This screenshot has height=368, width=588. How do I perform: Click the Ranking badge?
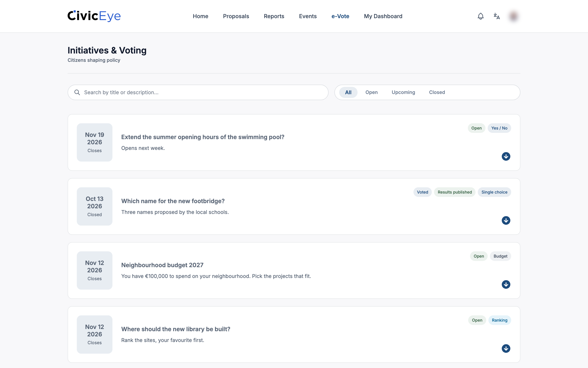pyautogui.click(x=500, y=320)
